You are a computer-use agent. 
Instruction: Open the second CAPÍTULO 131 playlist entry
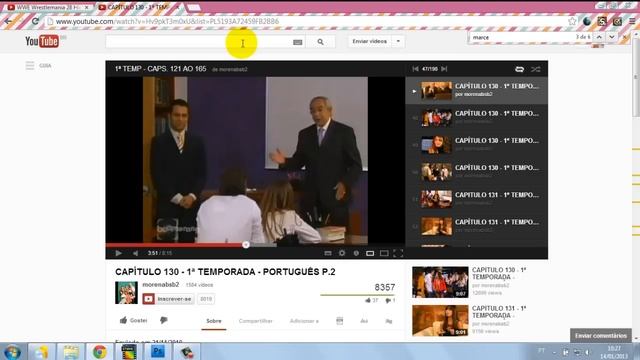pyautogui.click(x=477, y=226)
